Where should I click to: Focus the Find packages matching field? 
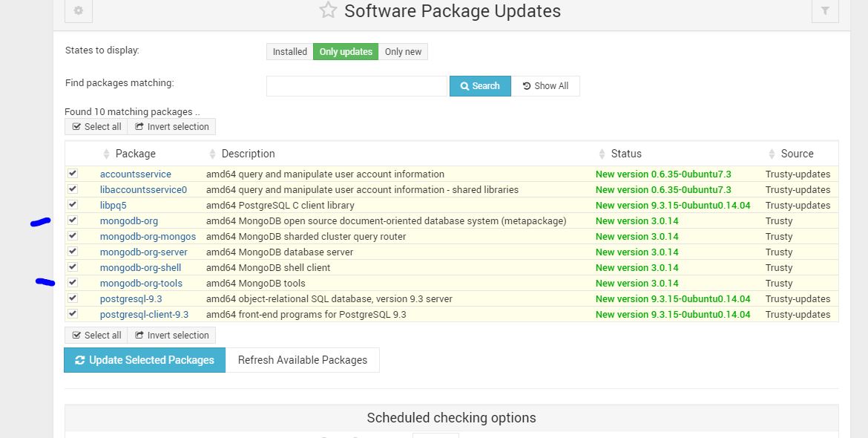pyautogui.click(x=357, y=86)
